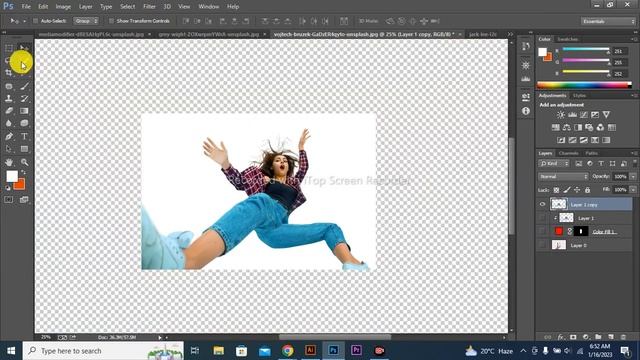This screenshot has width=640, height=360.
Task: Open the File menu
Action: [26, 7]
